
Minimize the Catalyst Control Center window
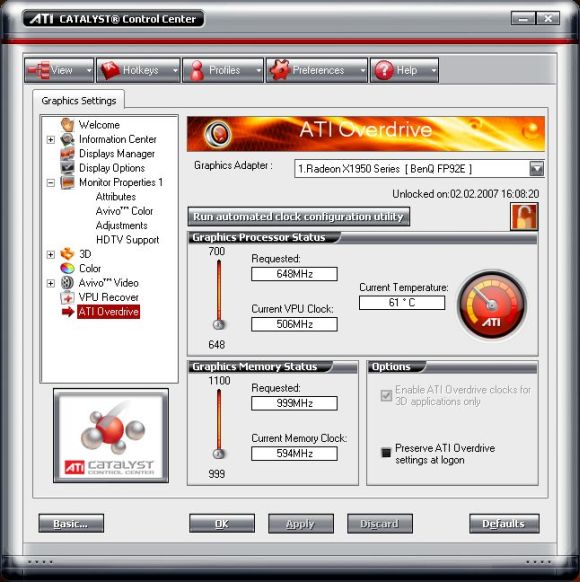(x=523, y=18)
